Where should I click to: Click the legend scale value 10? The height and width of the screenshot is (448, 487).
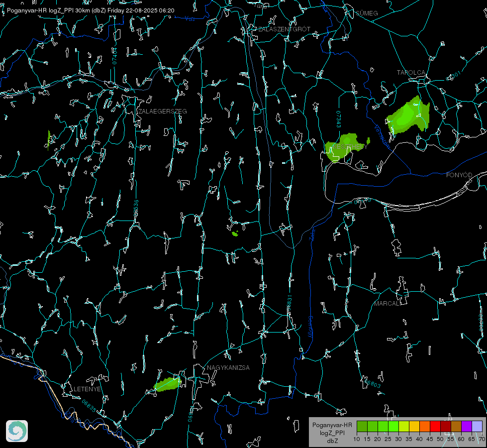(357, 440)
